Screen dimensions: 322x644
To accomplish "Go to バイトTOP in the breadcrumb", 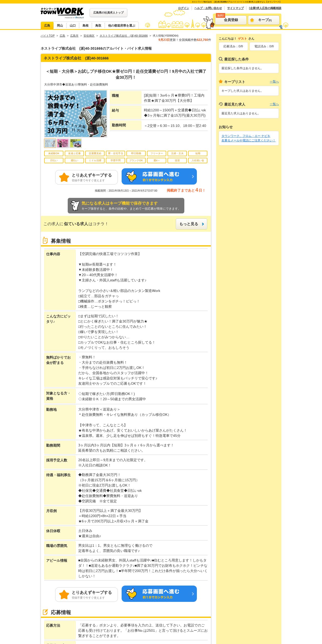I will click(48, 36).
